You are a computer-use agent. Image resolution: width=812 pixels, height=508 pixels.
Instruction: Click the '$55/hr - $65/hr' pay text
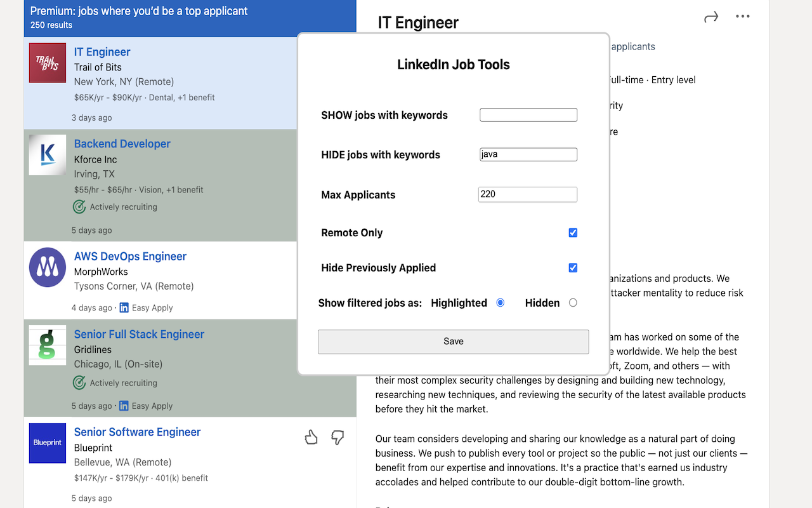click(x=103, y=190)
